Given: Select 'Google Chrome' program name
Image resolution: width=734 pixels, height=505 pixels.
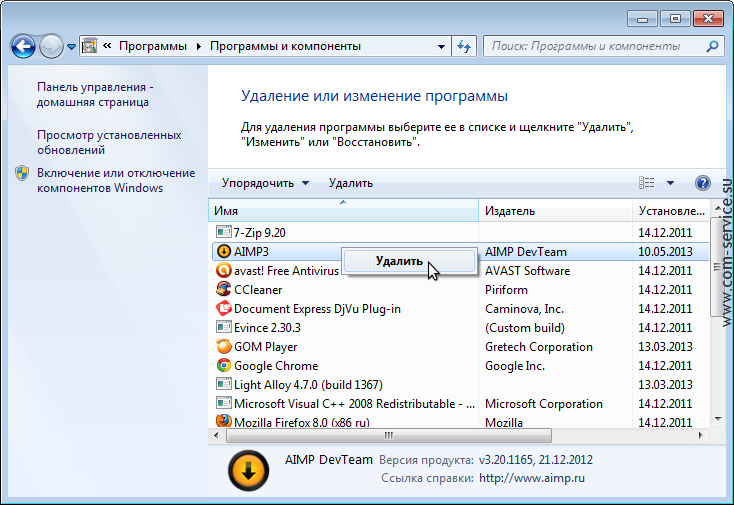Looking at the screenshot, I should (x=276, y=366).
